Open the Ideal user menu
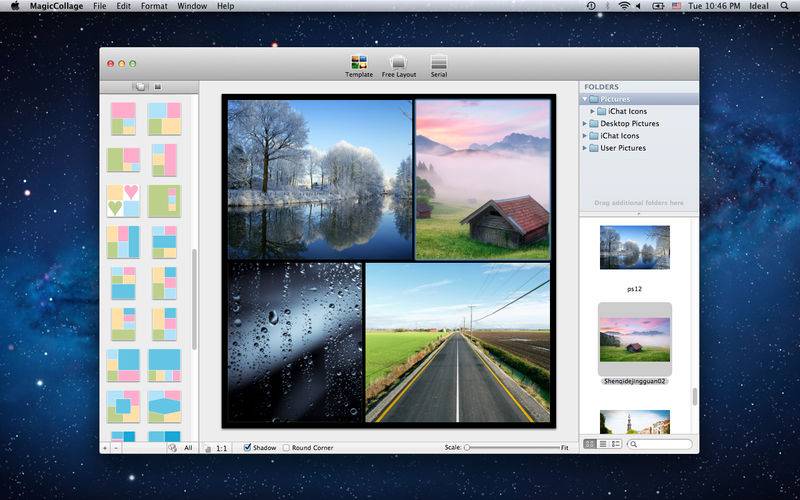This screenshot has width=800, height=500. (759, 6)
